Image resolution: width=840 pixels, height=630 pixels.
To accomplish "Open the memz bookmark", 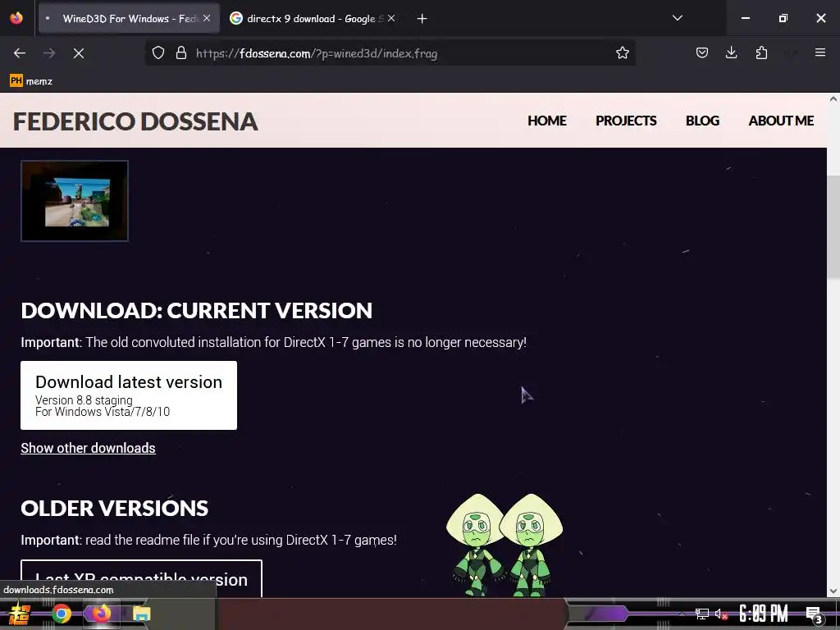I will 31,81.
